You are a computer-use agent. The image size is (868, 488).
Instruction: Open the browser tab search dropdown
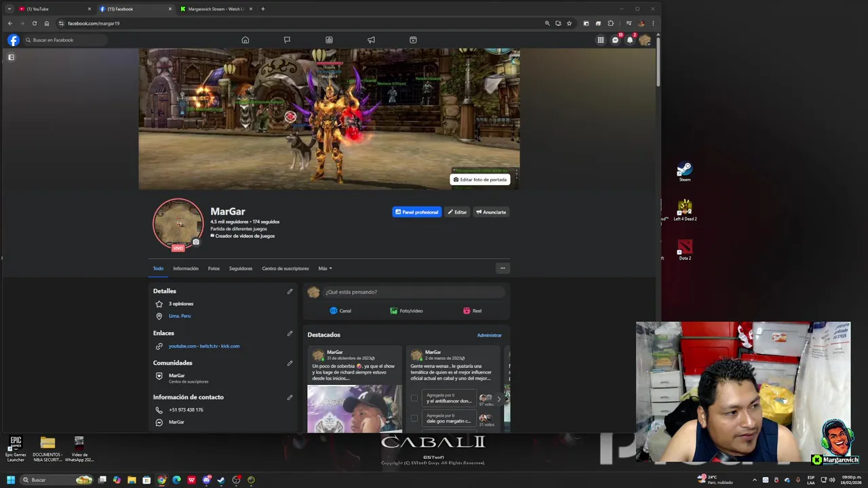pos(9,9)
